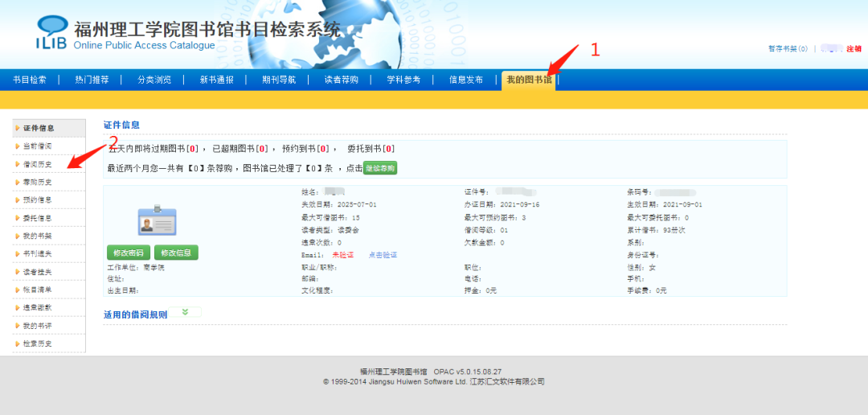Select the 期刊导航 tab
The height and width of the screenshot is (415, 868).
[x=279, y=80]
